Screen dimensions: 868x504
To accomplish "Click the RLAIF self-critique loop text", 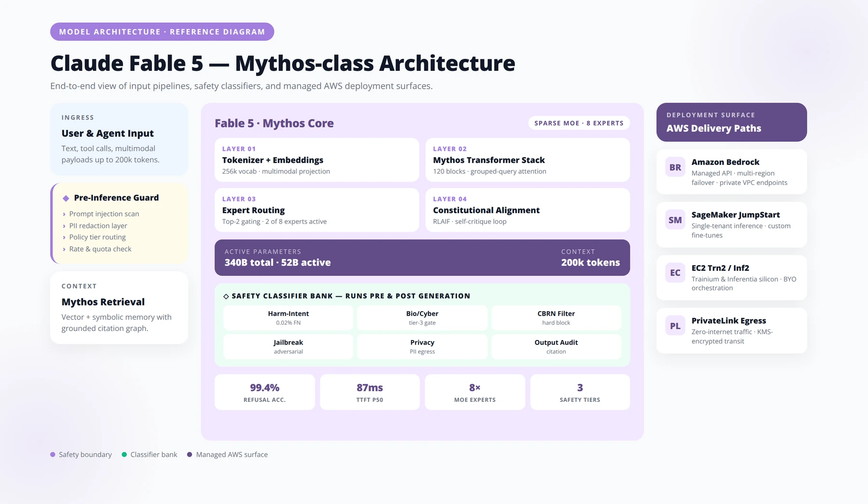I will click(470, 222).
